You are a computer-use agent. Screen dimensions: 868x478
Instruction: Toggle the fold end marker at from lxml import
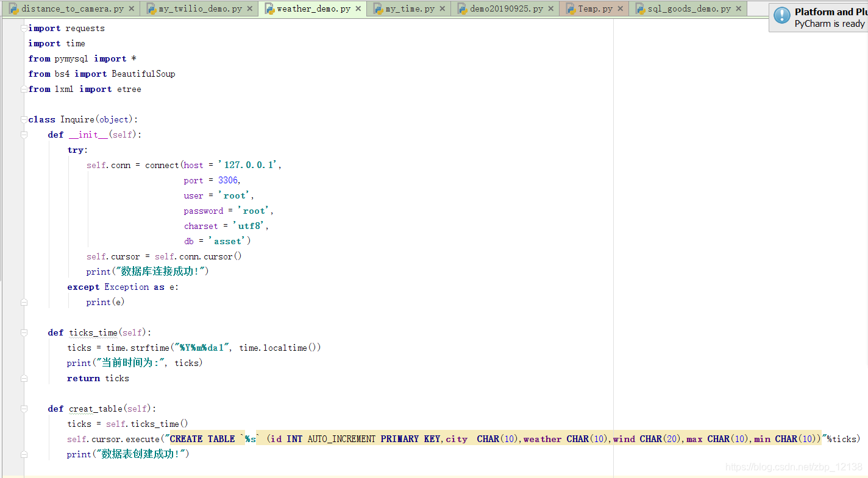(24, 89)
